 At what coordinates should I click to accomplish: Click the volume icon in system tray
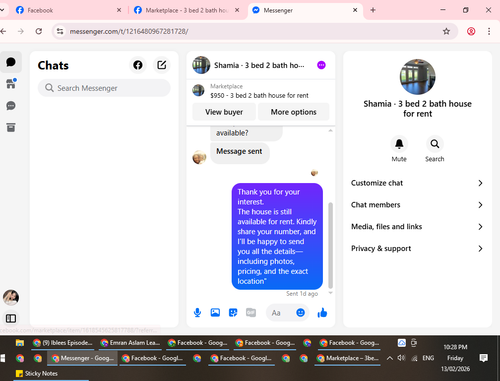point(401,358)
